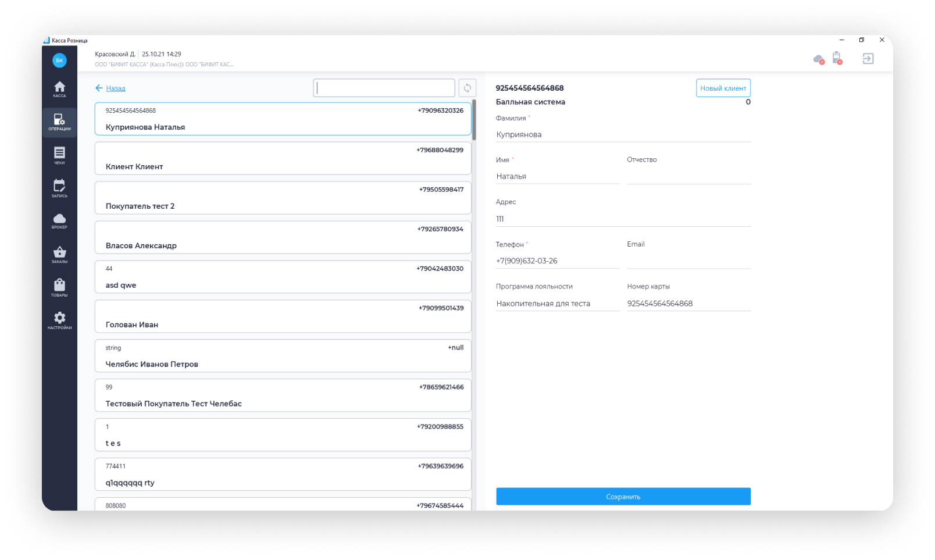This screenshot has width=935, height=560.
Task: Check the cloud sync status icon
Action: (x=819, y=59)
